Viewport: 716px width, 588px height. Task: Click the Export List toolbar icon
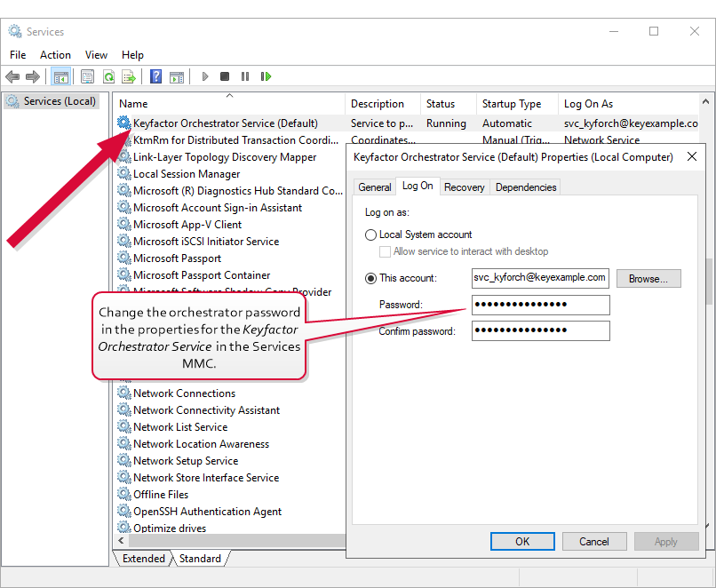click(x=129, y=77)
